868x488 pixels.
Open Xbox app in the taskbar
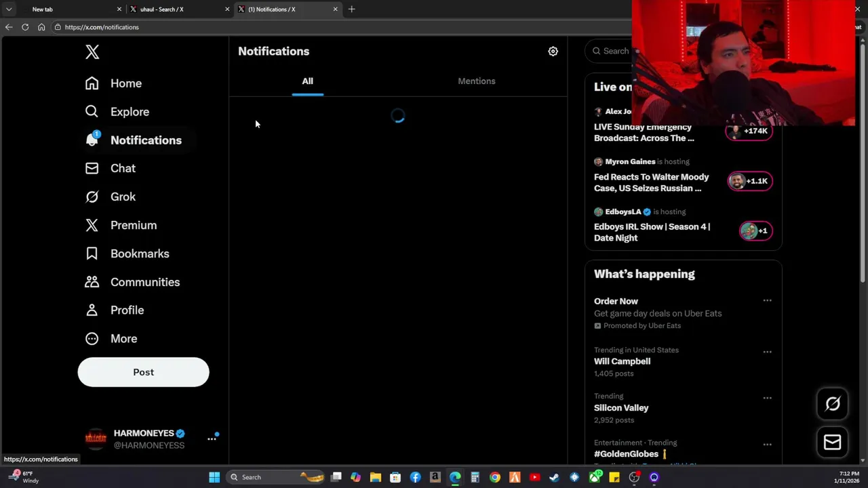[x=595, y=477]
